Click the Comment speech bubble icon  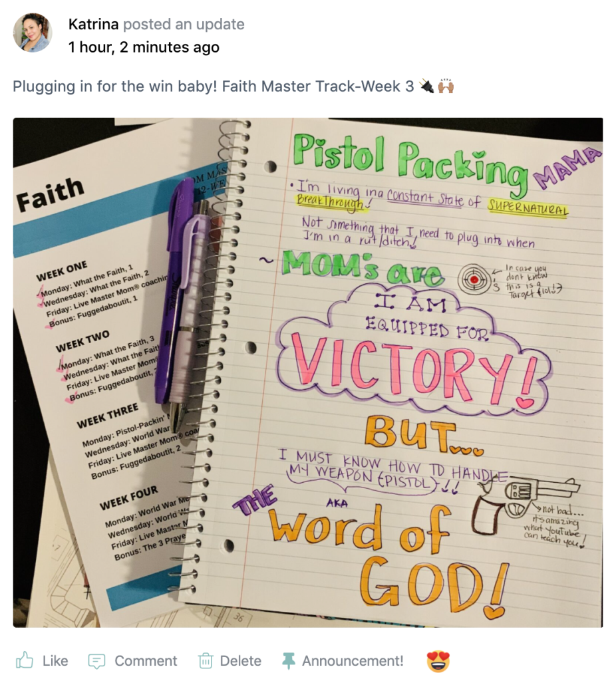pyautogui.click(x=96, y=661)
